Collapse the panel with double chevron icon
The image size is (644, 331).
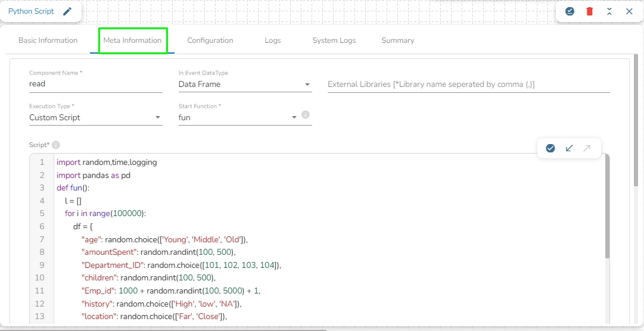click(x=609, y=11)
